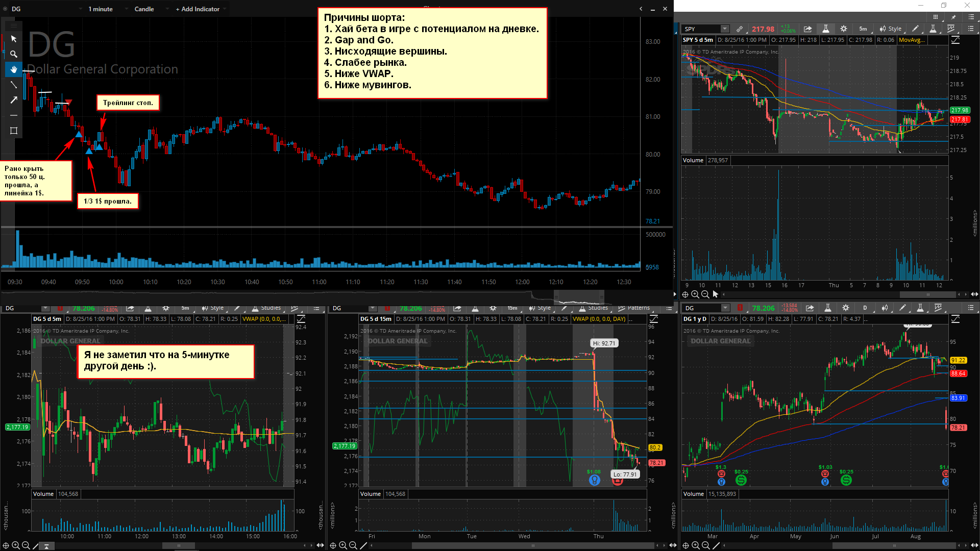Click the VWAP label in DG 5m chart
980x551 pixels.
(x=264, y=319)
